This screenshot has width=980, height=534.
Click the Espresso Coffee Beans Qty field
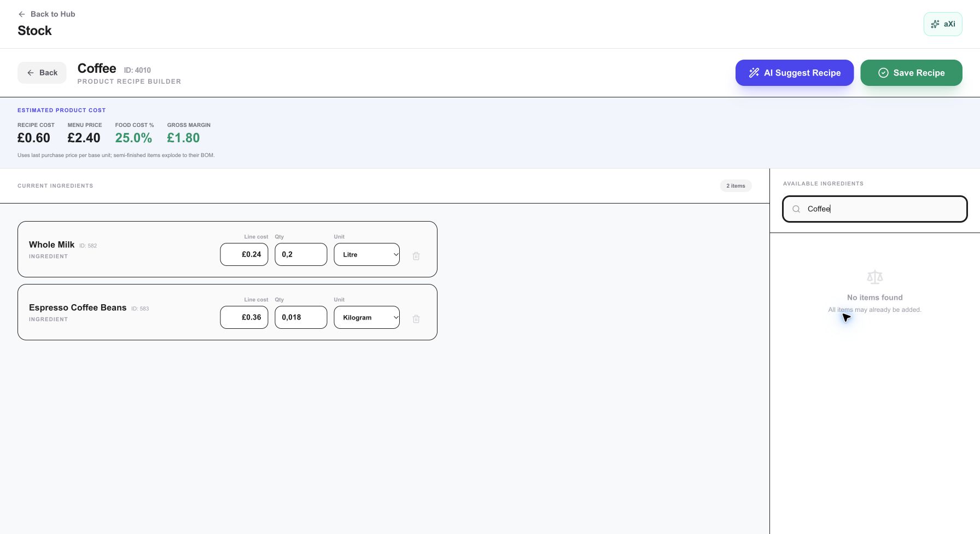coord(301,317)
